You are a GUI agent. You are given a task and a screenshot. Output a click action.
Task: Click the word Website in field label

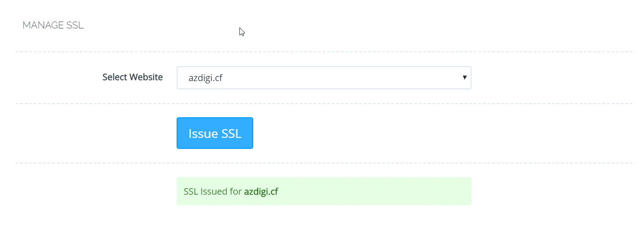pos(146,77)
